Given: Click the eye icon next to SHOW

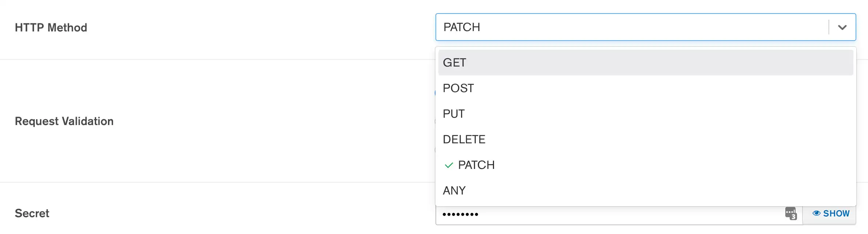Looking at the screenshot, I should click(x=816, y=213).
